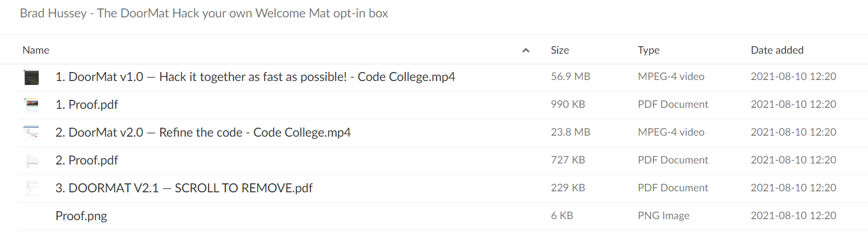868x241 pixels.
Task: Click the 2. Proof.pdf file thumbnail icon
Action: [31, 161]
